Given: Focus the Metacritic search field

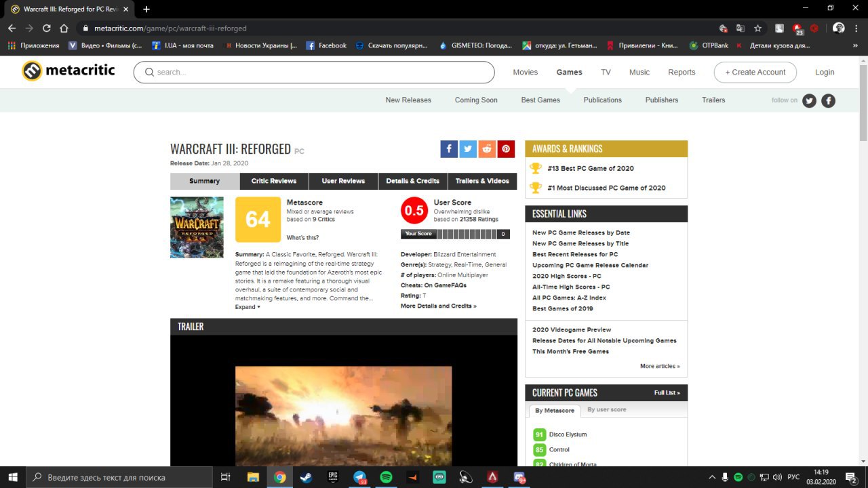Looking at the screenshot, I should point(314,72).
